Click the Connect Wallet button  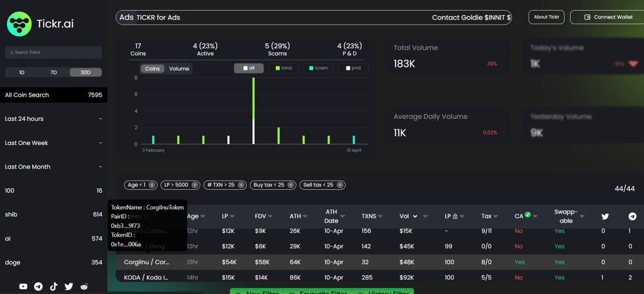tap(608, 17)
